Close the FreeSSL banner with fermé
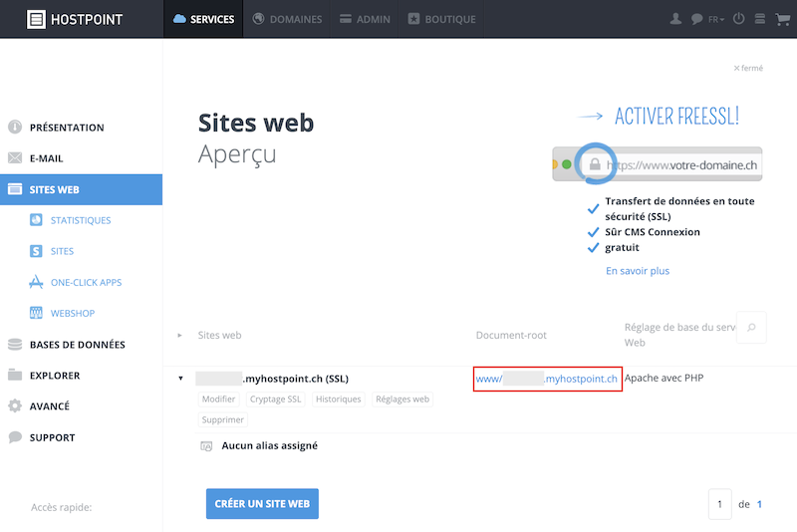The width and height of the screenshot is (797, 532). click(x=748, y=68)
